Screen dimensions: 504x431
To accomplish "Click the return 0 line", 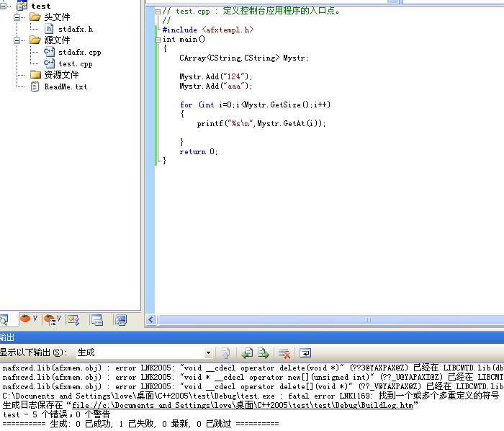I will [198, 152].
